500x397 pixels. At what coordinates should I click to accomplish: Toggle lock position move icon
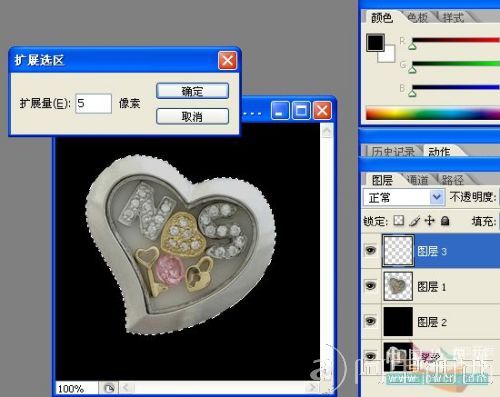430,220
